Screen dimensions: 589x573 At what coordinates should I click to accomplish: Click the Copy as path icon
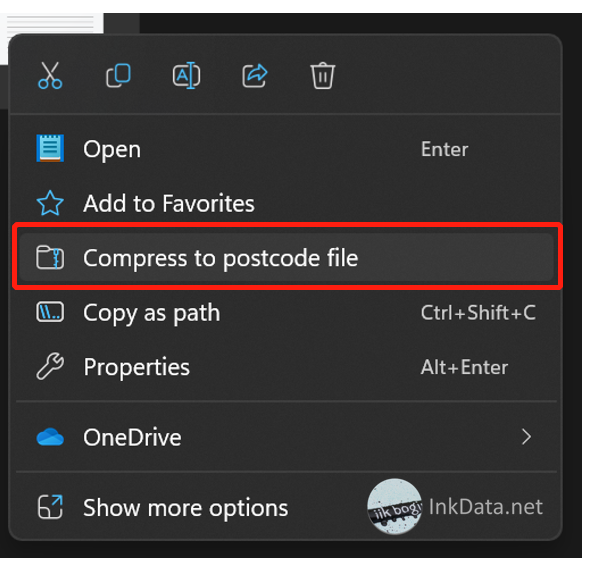click(50, 313)
